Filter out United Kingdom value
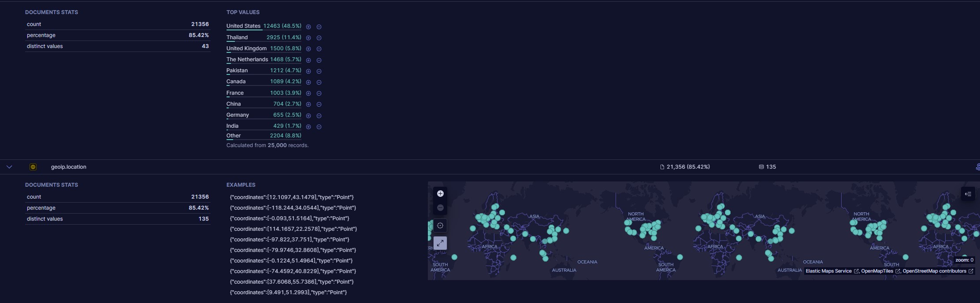The image size is (980, 303). tap(319, 49)
